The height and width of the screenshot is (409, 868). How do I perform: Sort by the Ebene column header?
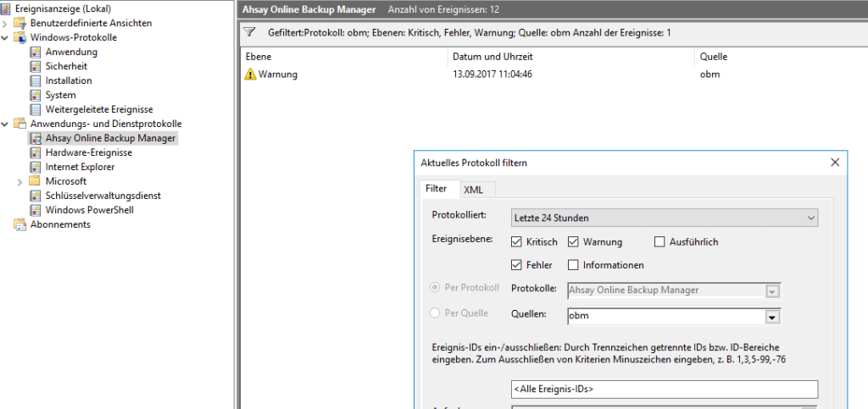pyautogui.click(x=344, y=57)
